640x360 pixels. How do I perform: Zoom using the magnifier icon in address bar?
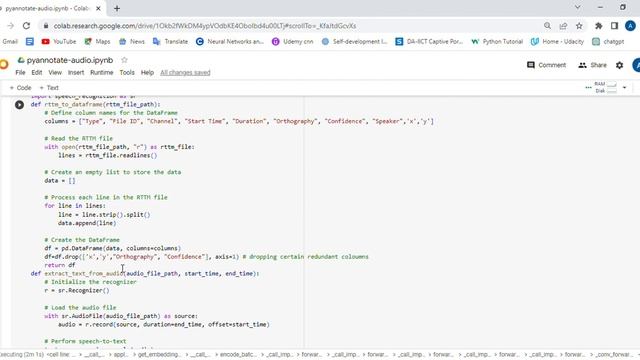coord(547,26)
